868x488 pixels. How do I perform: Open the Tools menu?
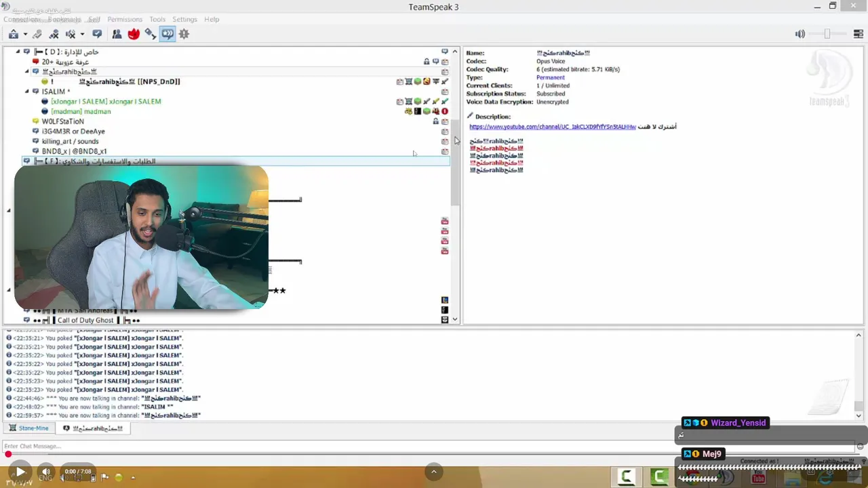coord(157,19)
